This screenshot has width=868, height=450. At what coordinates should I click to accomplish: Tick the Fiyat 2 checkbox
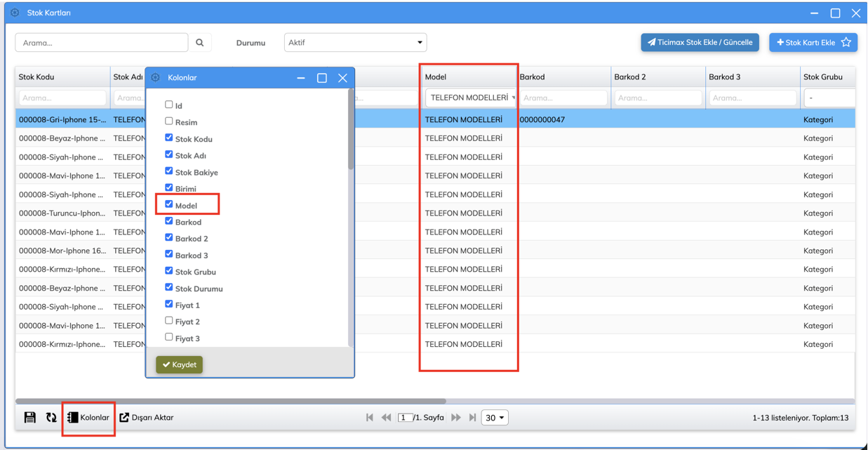click(168, 321)
